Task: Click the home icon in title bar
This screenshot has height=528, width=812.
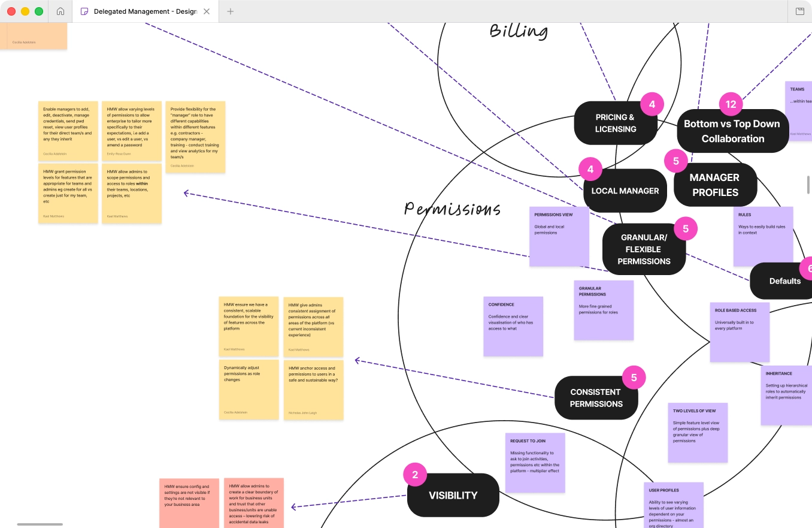Action: click(60, 11)
